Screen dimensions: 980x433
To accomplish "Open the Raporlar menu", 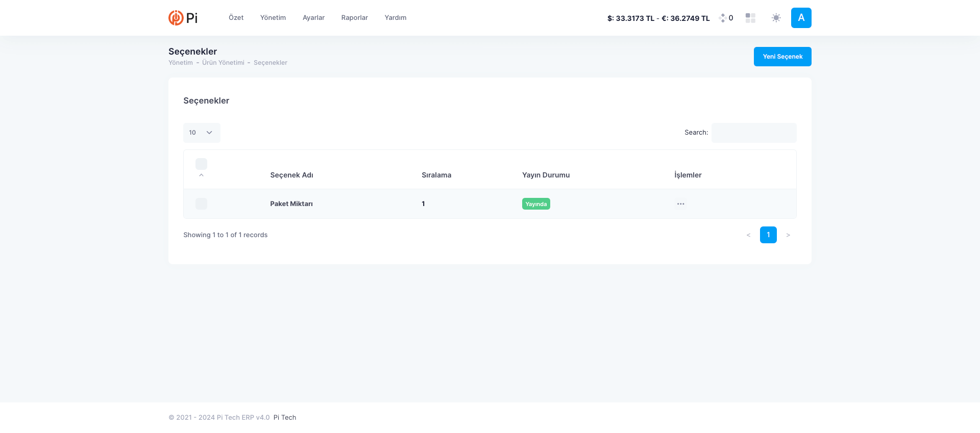I will 354,18.
